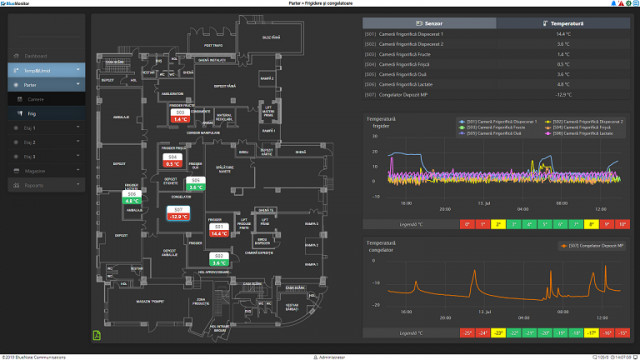This screenshot has height=360, width=640.
Task: Click the Camere grid icon in sidebar
Action: 20,99
